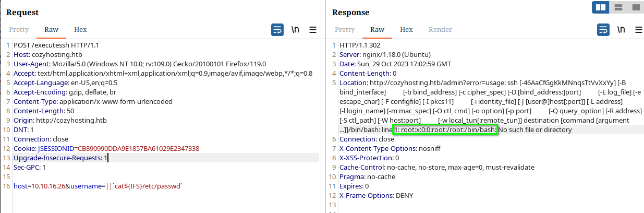Switch to the Pretty tab in Response

(x=345, y=30)
